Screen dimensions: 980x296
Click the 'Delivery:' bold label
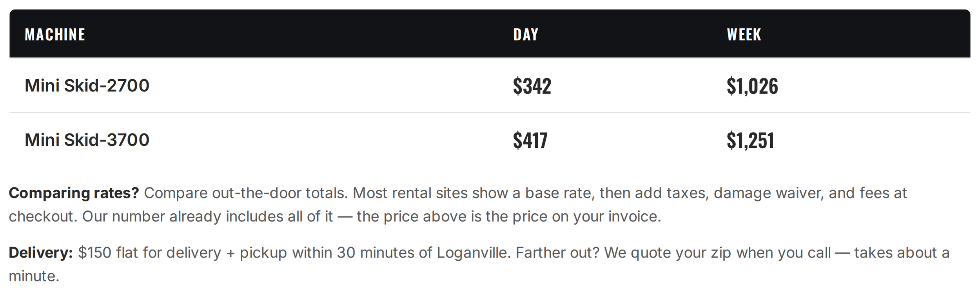[41, 252]
